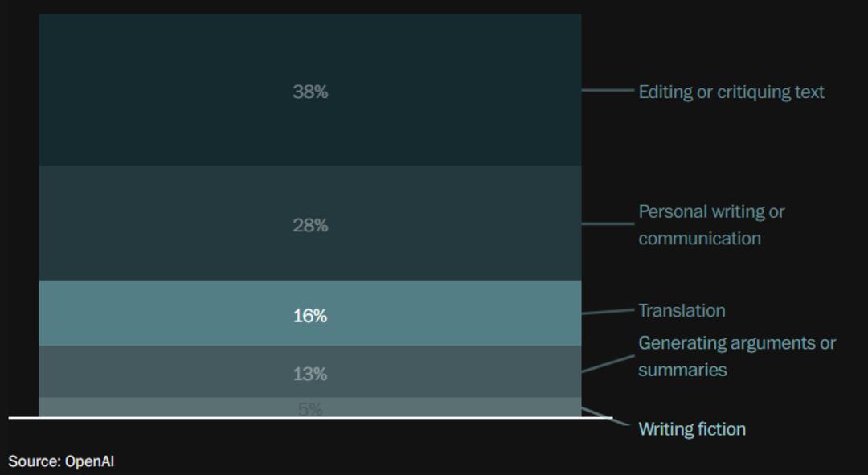Click the 16% percentage text

pos(310,316)
